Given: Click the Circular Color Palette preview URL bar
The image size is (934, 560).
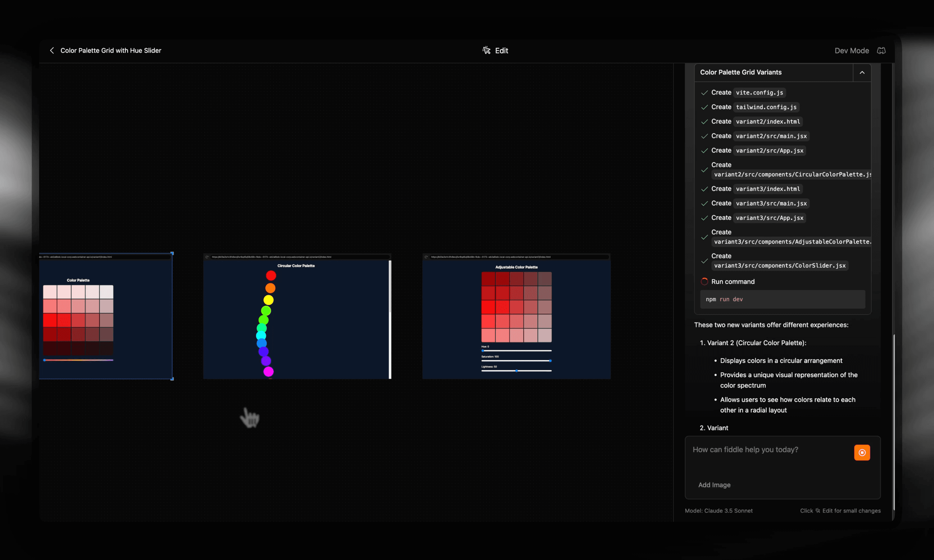Looking at the screenshot, I should 299,257.
